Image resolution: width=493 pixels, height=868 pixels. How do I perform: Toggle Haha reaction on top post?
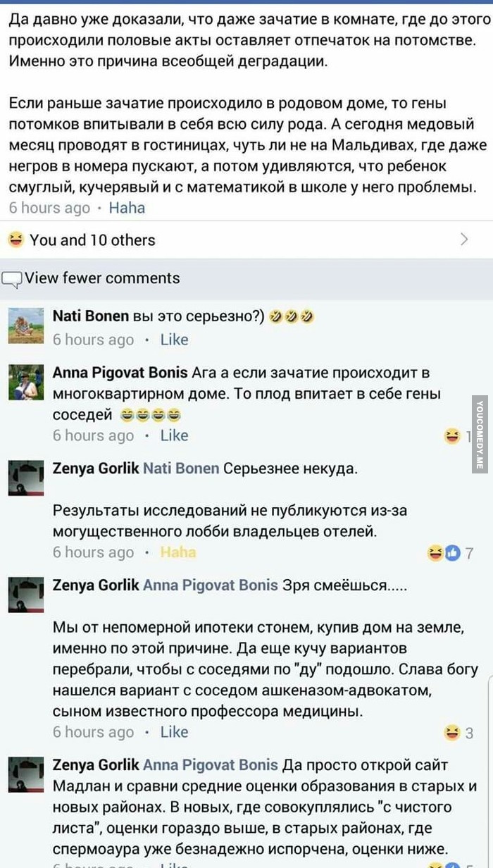pos(127,208)
